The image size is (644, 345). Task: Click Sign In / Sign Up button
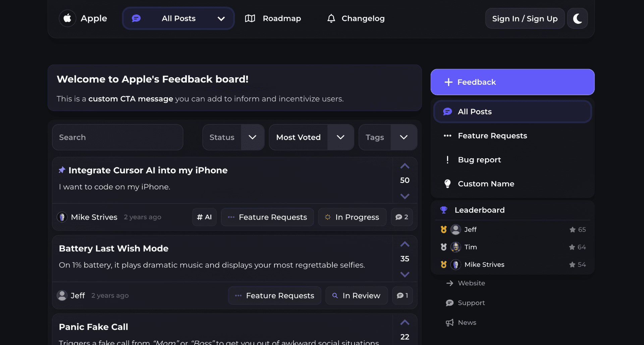(x=525, y=18)
